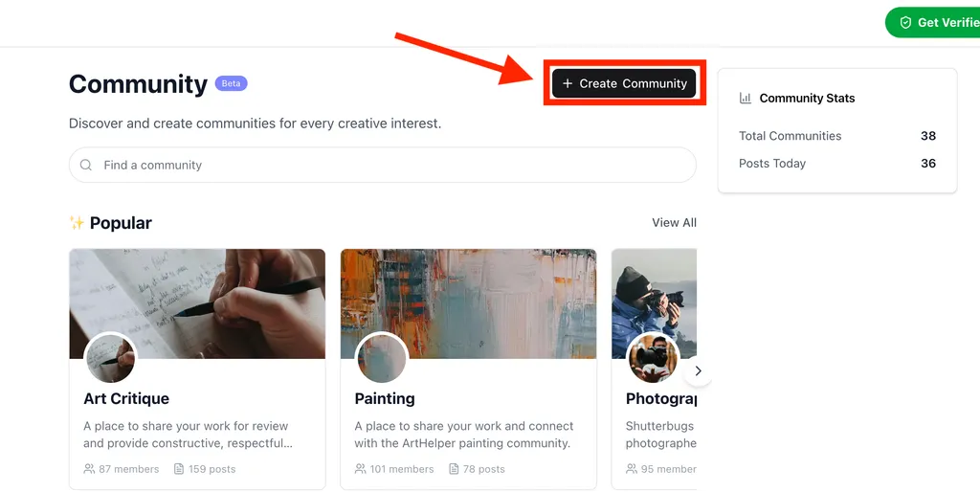
Task: Click the Create Community button
Action: point(624,83)
